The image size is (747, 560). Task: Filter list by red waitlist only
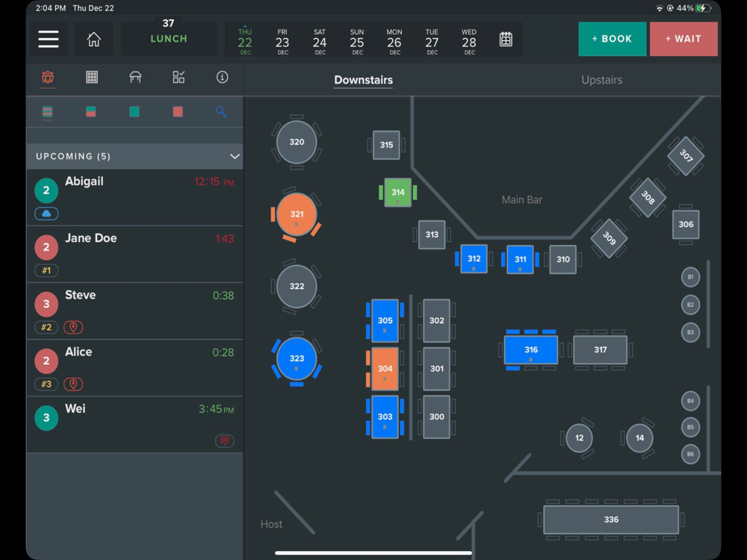(x=178, y=112)
